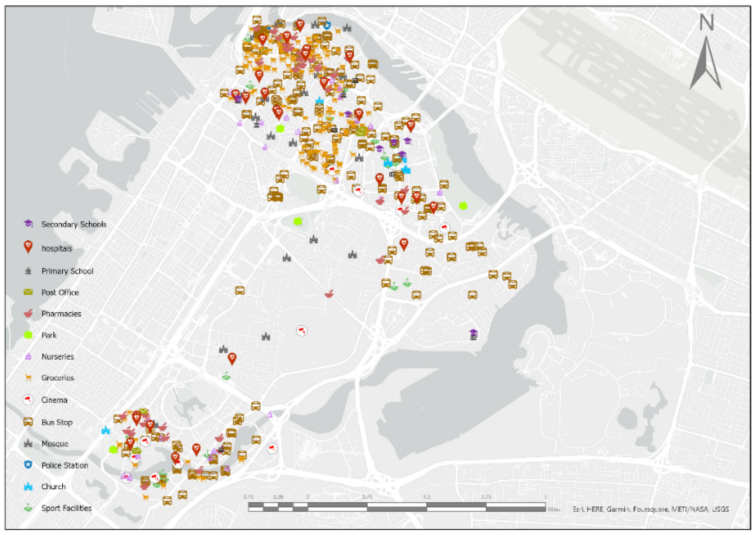Click the Nurseries legend label
Viewport: 756px width, 535px height.
[58, 357]
